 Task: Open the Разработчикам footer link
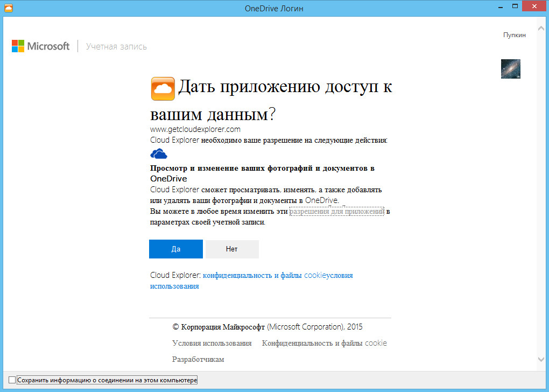pyautogui.click(x=198, y=359)
